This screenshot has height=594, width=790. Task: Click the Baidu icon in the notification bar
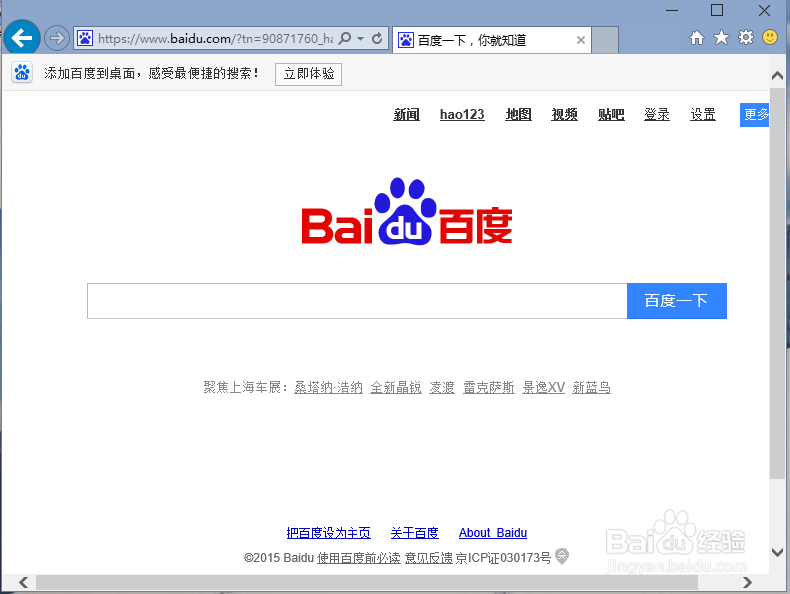22,73
